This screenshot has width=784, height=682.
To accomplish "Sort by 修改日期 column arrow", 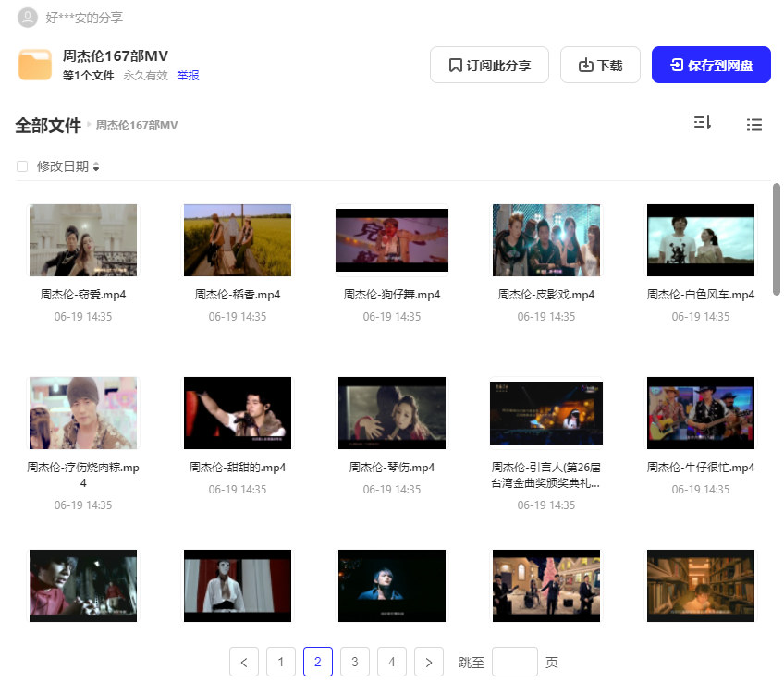I will click(96, 167).
